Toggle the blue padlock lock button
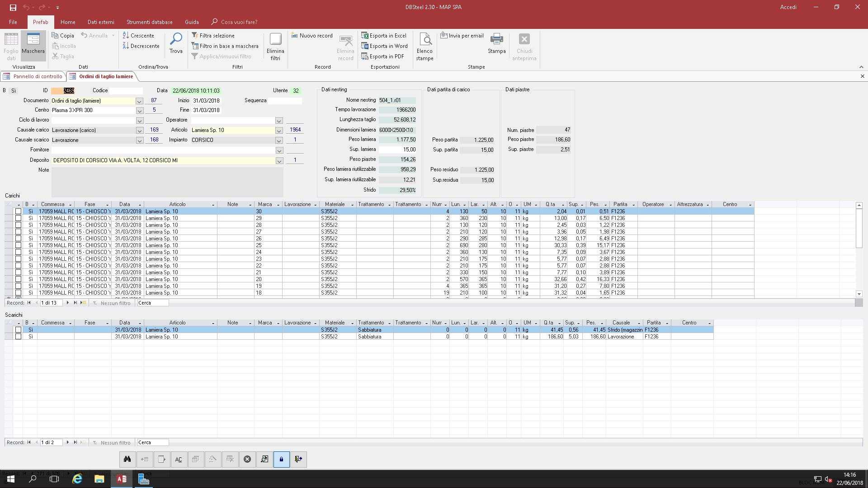The height and width of the screenshot is (488, 868). pos(281,459)
